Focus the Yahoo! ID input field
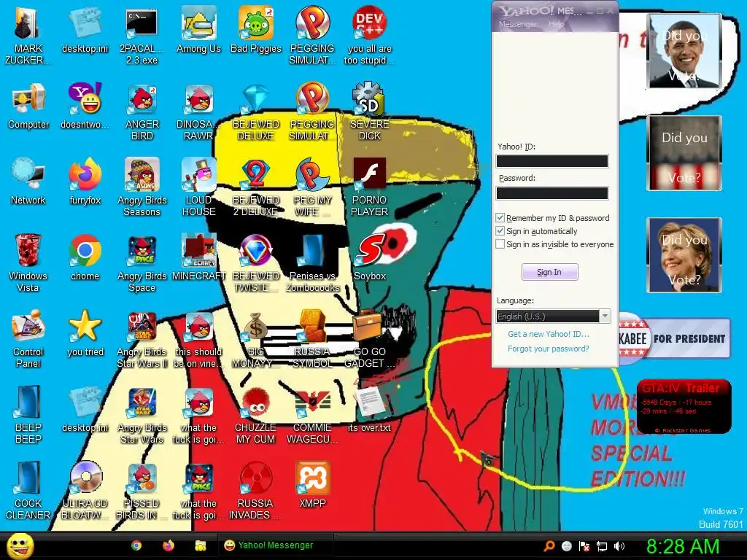This screenshot has width=747, height=560. pos(552,161)
